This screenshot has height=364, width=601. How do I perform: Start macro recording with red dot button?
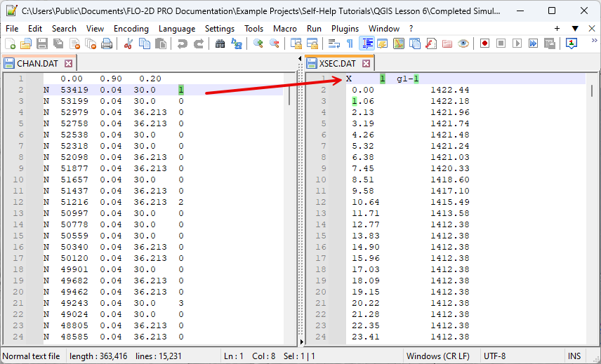click(x=484, y=43)
